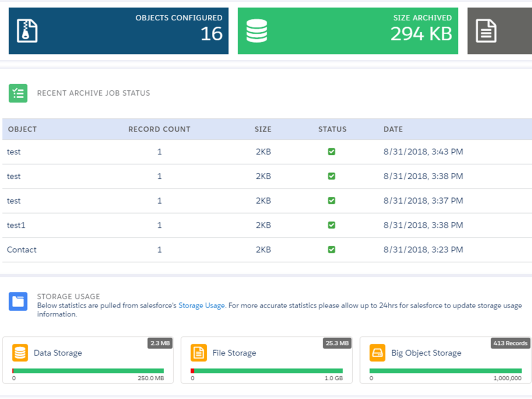This screenshot has width=532, height=399.
Task: Open the test1 object link
Action: click(16, 225)
